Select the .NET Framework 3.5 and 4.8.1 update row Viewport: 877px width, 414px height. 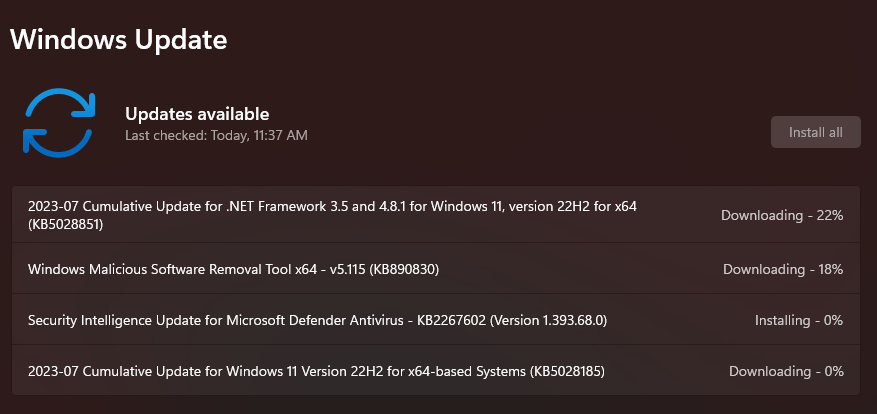coord(436,215)
